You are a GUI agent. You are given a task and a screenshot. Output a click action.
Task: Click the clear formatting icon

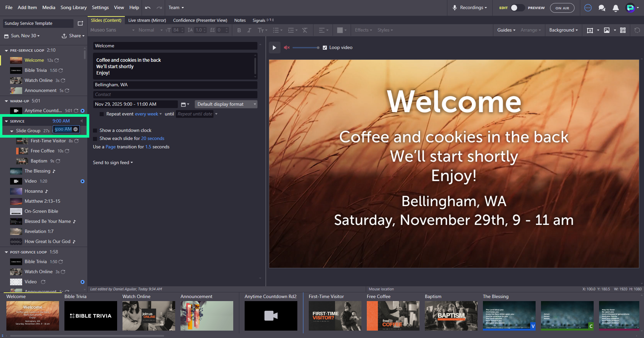305,30
